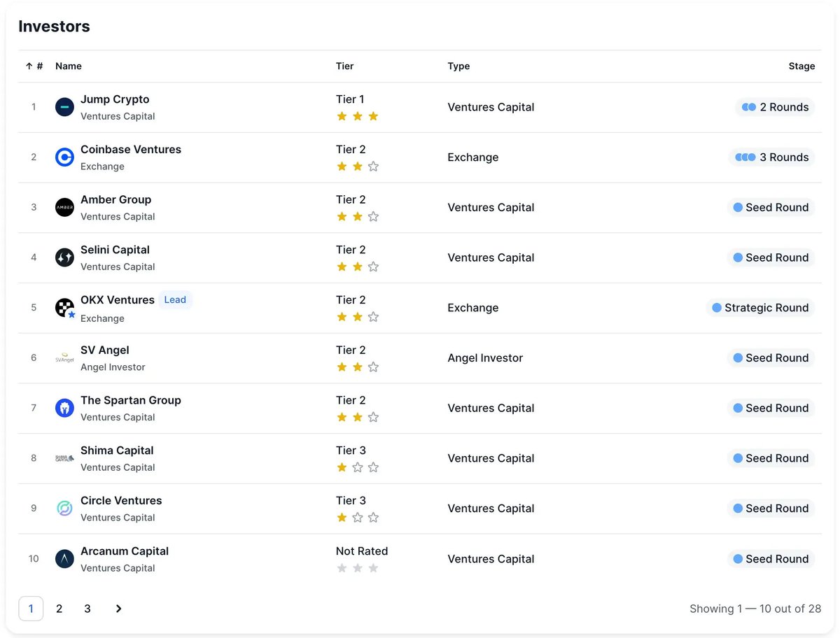Click the Lead badge next to OKX Ventures

pos(175,299)
